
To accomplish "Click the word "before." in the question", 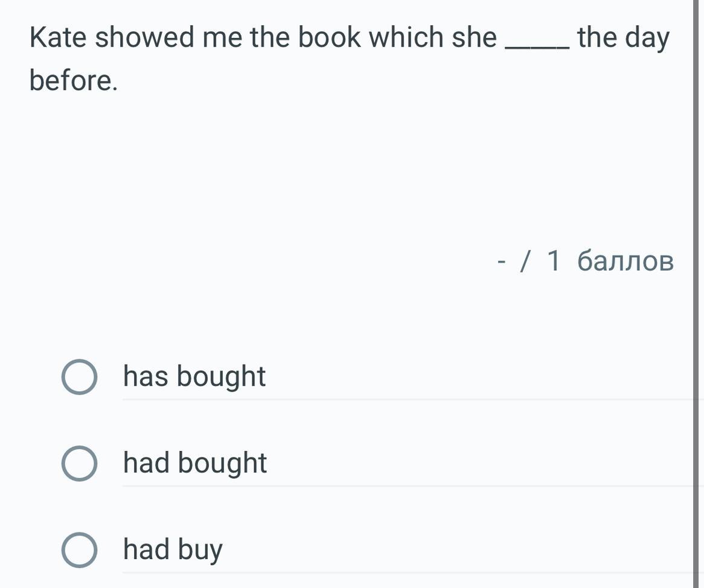I will [x=73, y=81].
